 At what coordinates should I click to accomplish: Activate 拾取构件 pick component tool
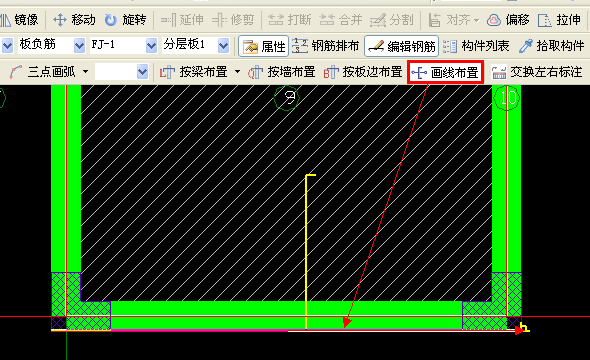click(552, 46)
